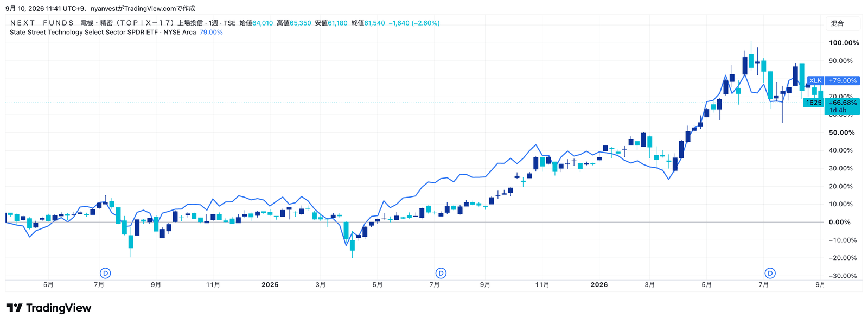
Task: Select the 1625 price label tag
Action: [813, 103]
